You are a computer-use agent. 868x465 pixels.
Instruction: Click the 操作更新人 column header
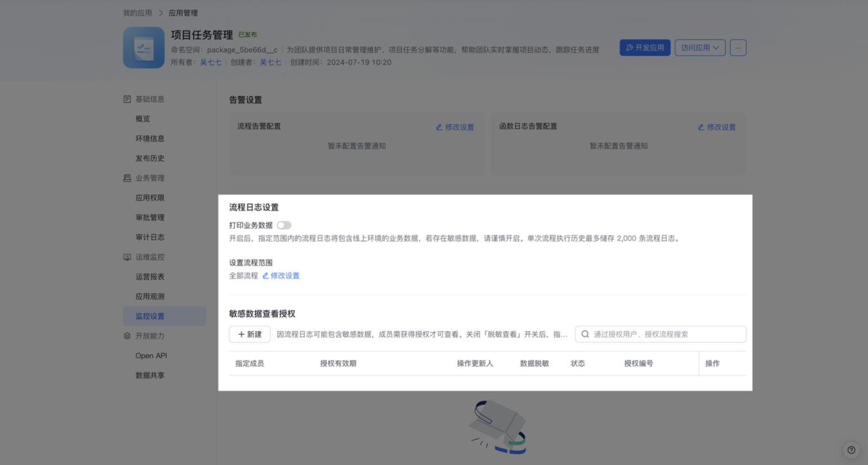coord(475,363)
